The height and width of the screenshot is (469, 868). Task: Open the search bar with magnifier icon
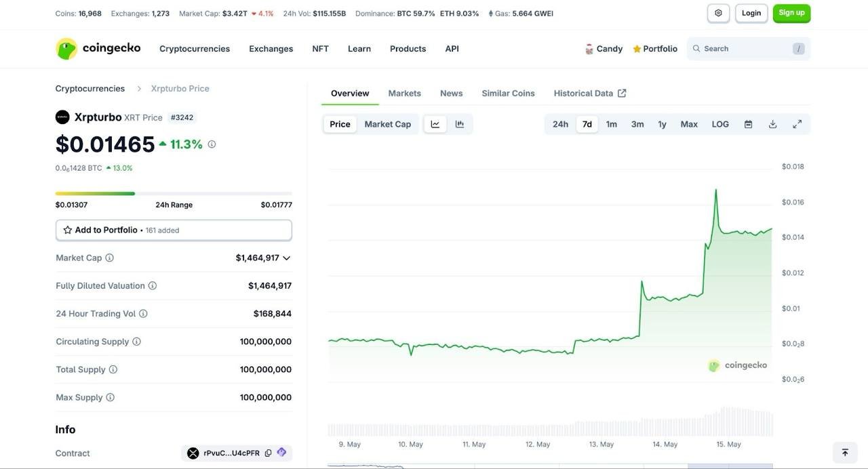click(x=695, y=48)
